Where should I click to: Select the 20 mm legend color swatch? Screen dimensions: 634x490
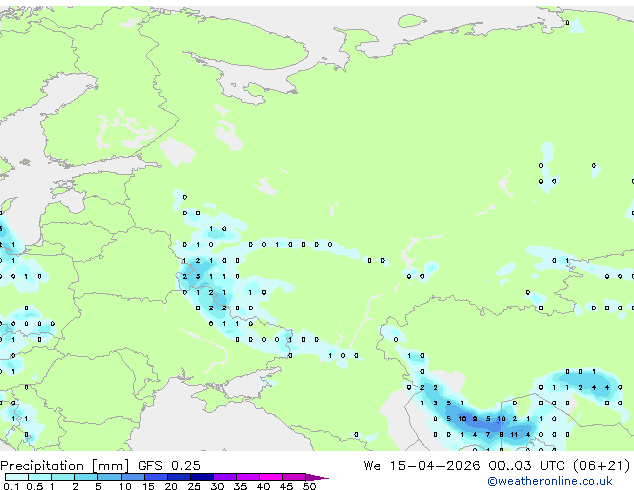tap(178, 477)
